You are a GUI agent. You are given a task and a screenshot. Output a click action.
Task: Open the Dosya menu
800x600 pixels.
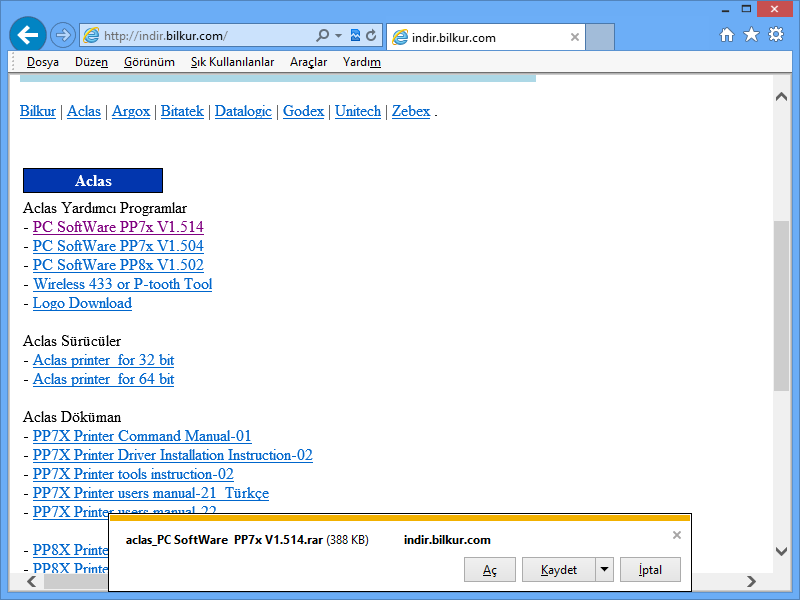pos(42,62)
